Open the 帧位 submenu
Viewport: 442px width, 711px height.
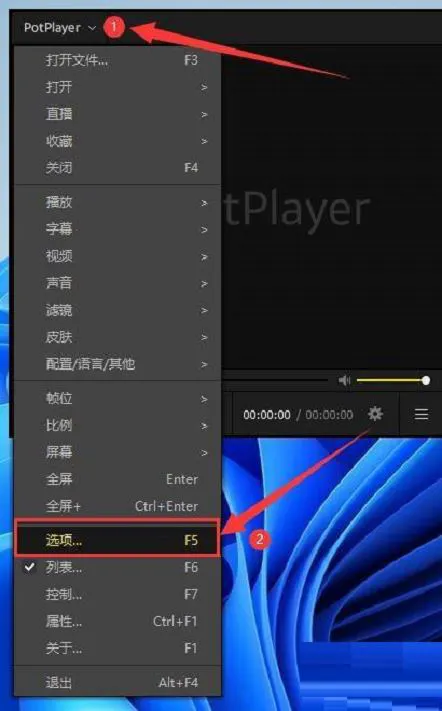[x=118, y=399]
